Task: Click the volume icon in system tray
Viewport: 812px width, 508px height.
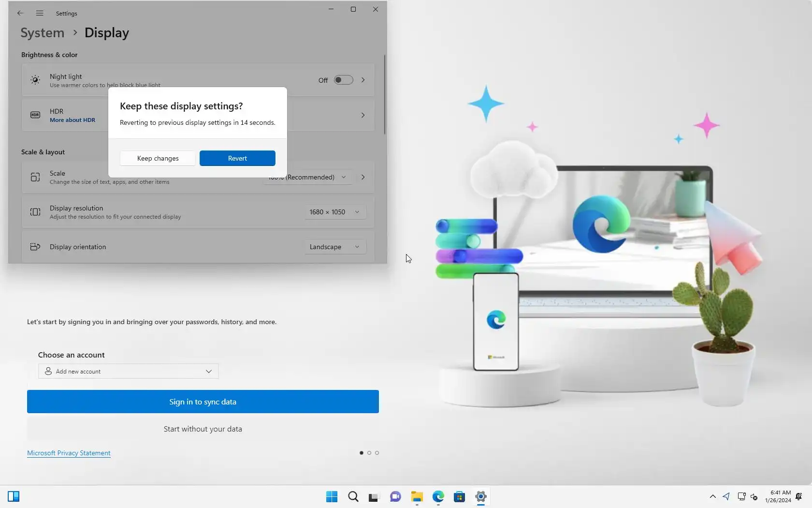Action: pyautogui.click(x=754, y=496)
